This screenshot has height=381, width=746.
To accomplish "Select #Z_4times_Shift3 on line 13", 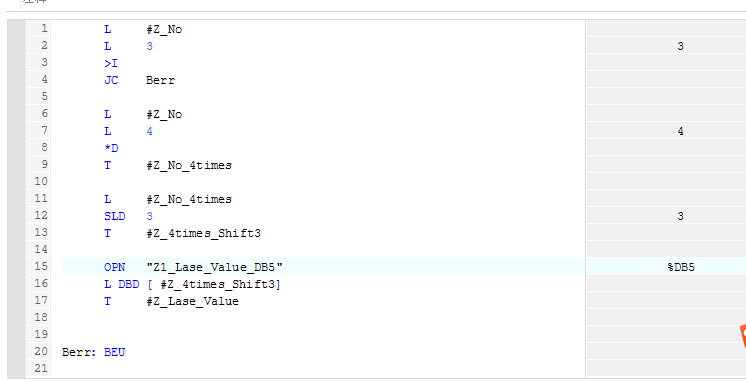I will pyautogui.click(x=204, y=233).
